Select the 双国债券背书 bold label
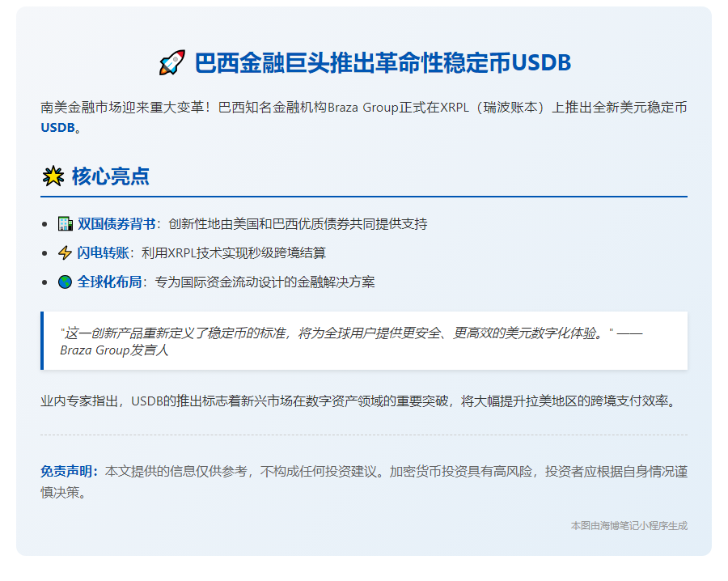Screen dimensions: 728x581 116,224
